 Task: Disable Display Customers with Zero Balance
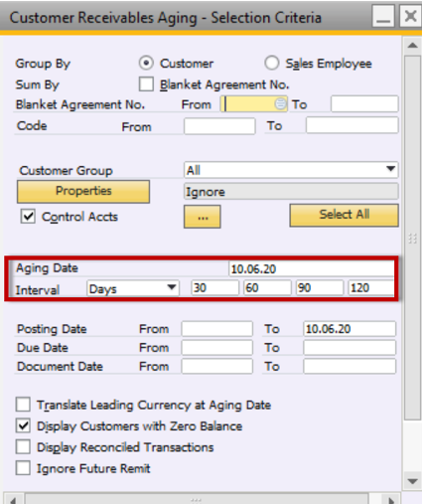23,425
